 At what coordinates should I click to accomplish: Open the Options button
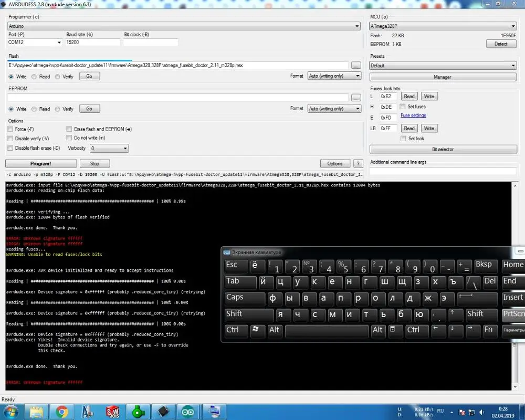coord(335,163)
